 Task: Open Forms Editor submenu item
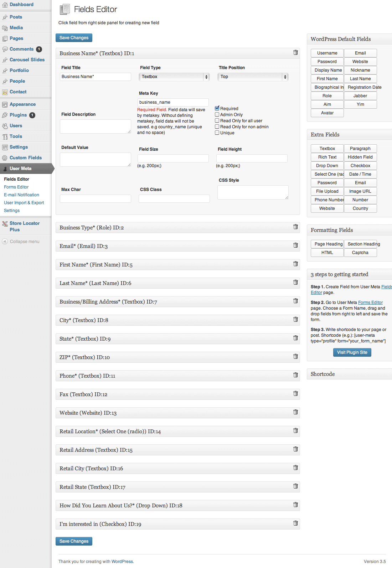tap(16, 187)
